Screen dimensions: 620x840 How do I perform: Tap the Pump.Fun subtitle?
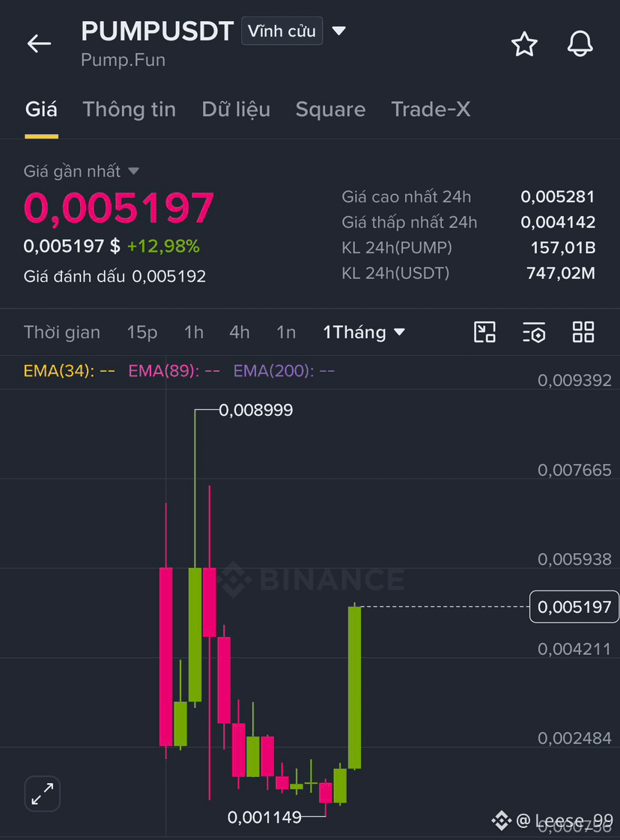coord(123,60)
